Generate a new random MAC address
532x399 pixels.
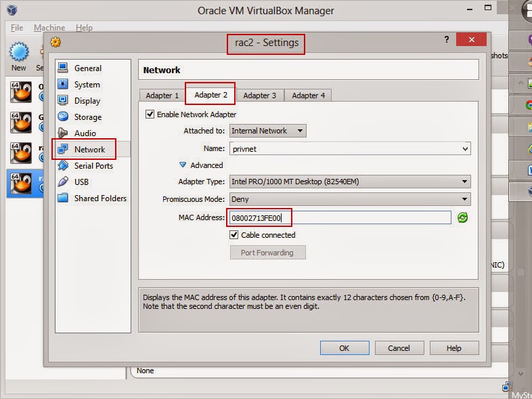tap(462, 217)
